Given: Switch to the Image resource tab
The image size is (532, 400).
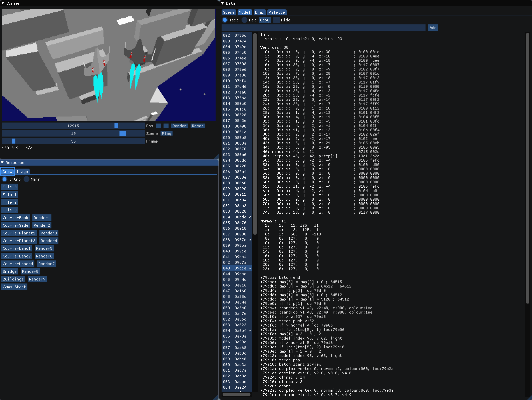Looking at the screenshot, I should coord(22,172).
